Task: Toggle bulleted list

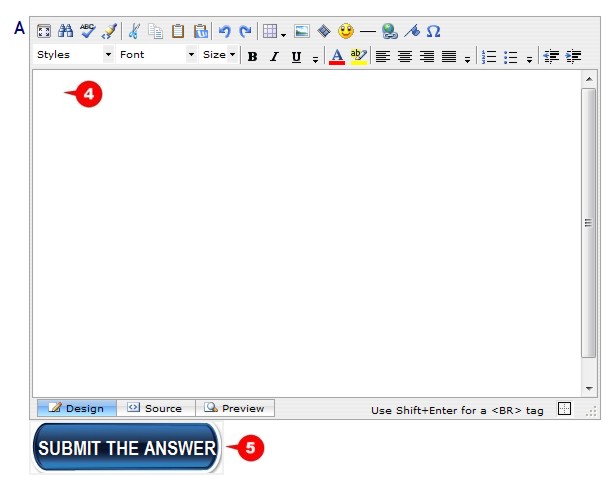Action: tap(511, 57)
